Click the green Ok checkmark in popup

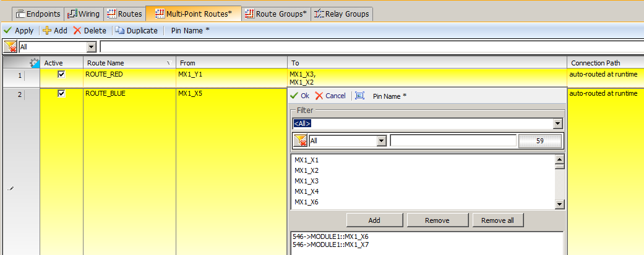(294, 96)
